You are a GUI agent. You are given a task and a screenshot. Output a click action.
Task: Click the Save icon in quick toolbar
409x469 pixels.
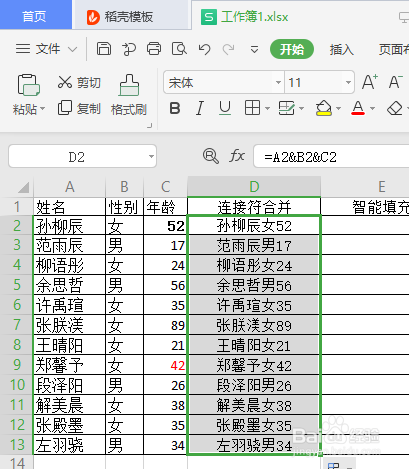[x=104, y=49]
